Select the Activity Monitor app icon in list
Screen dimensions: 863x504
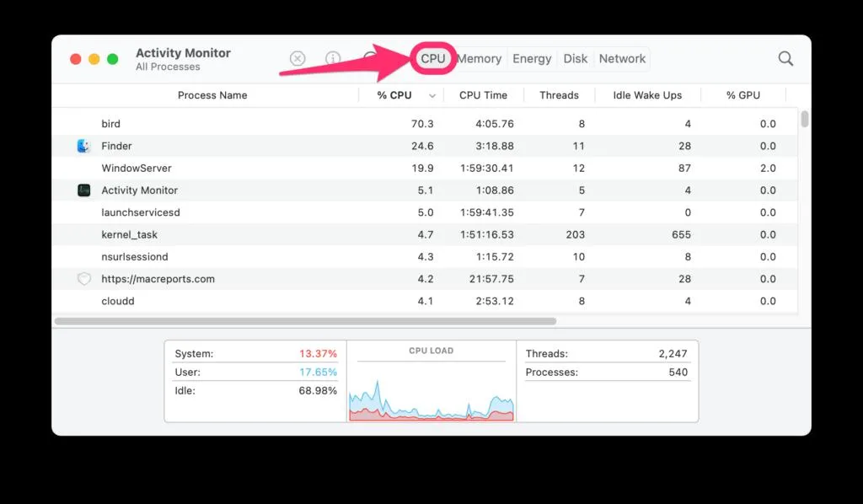coord(83,190)
